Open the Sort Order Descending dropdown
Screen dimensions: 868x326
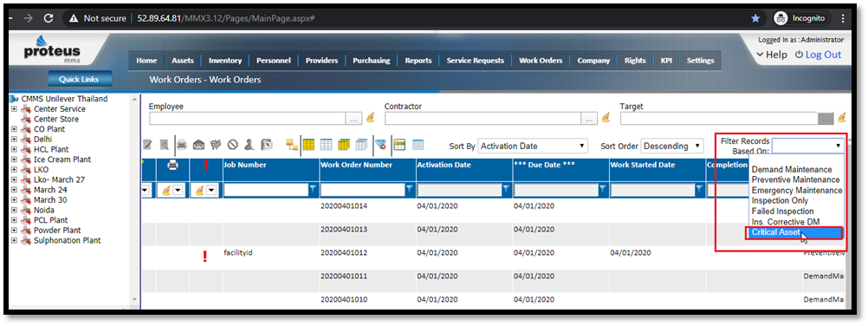(x=672, y=147)
